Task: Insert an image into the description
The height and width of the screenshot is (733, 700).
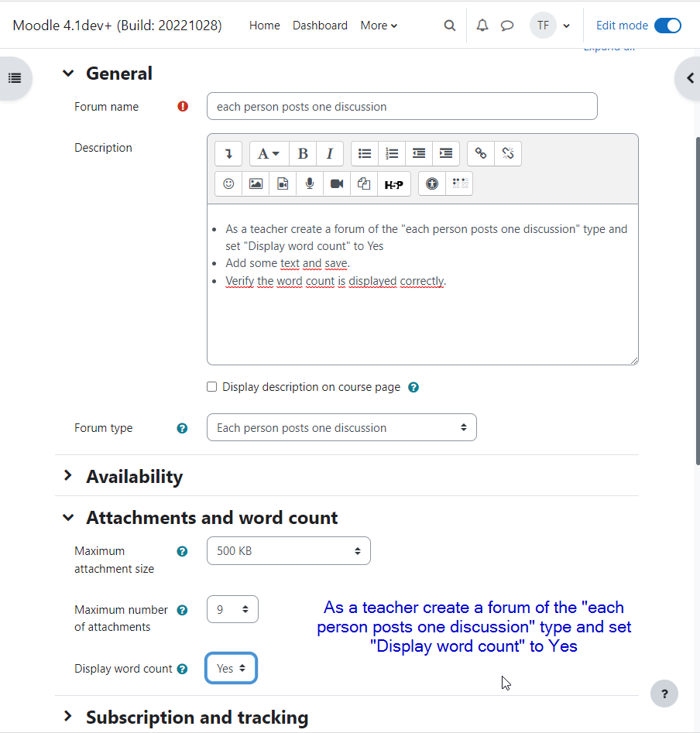Action: tap(256, 183)
